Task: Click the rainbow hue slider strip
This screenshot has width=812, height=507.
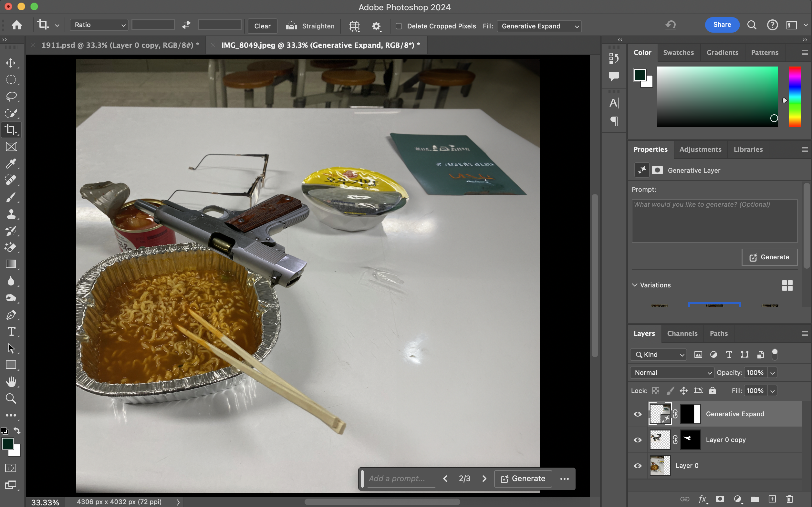Action: pyautogui.click(x=794, y=97)
